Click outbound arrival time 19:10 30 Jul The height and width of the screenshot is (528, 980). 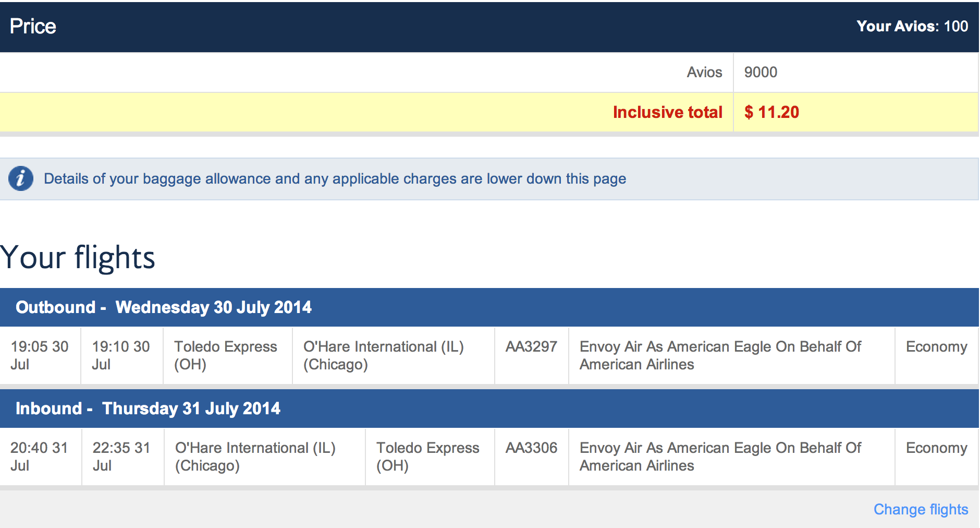pos(121,355)
